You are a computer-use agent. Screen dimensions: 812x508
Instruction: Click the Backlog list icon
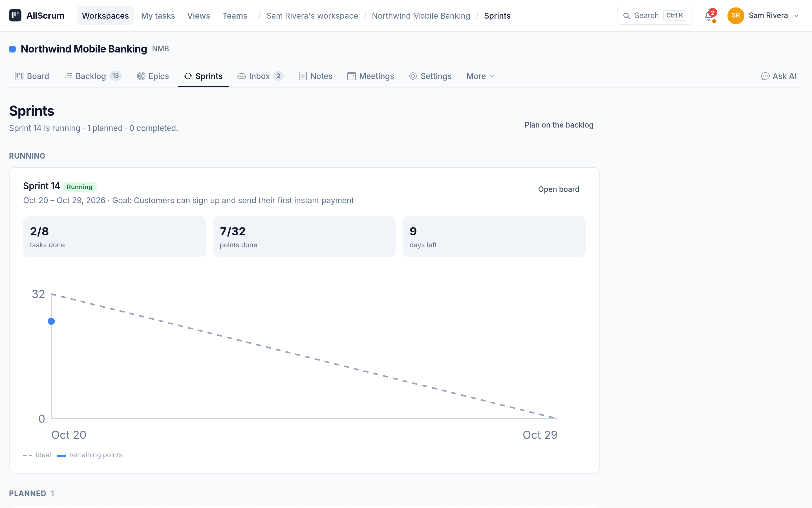click(x=69, y=76)
